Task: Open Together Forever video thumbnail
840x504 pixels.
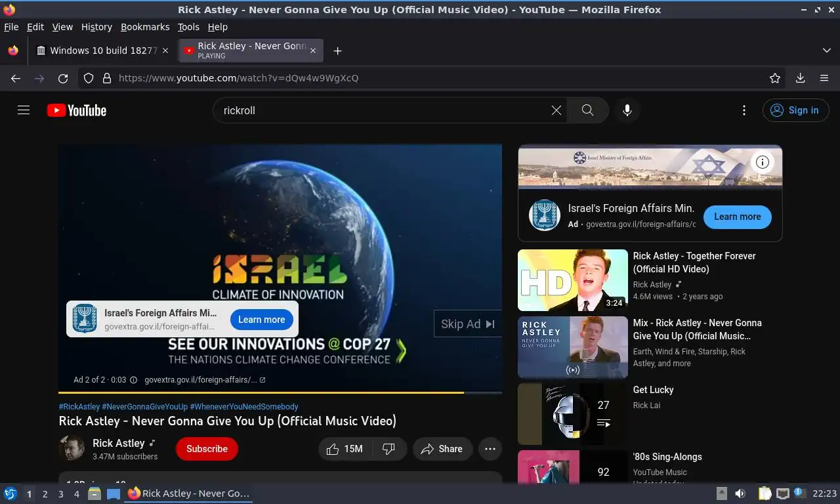Action: coord(573,280)
